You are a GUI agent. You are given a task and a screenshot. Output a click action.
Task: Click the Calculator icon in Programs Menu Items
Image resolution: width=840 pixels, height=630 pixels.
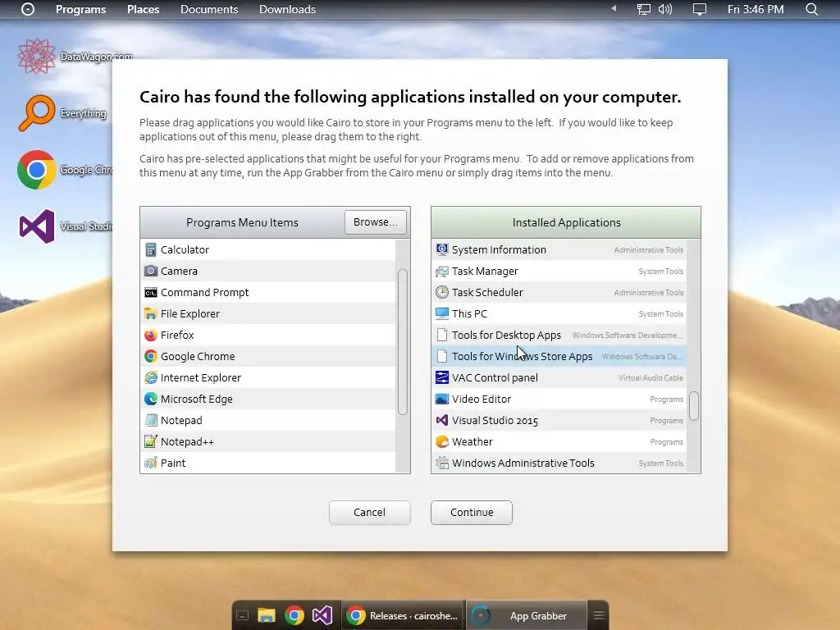151,249
